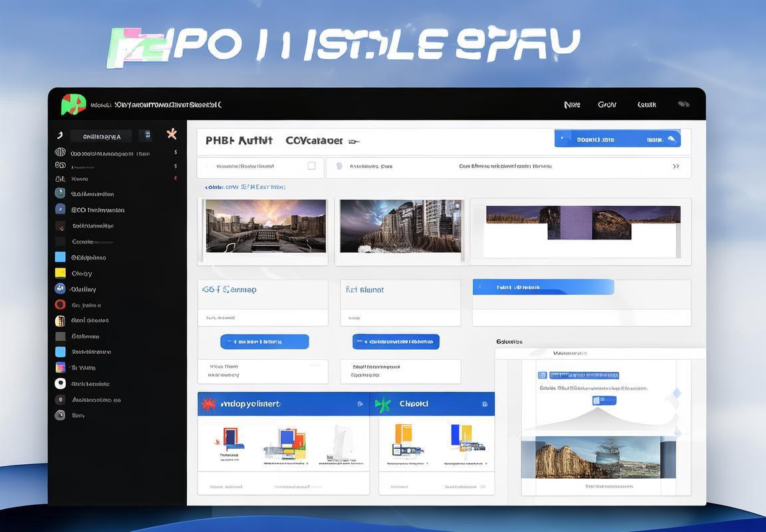Select the blue people-group circle icon in the sidebar
The height and width of the screenshot is (532, 766).
point(60,289)
